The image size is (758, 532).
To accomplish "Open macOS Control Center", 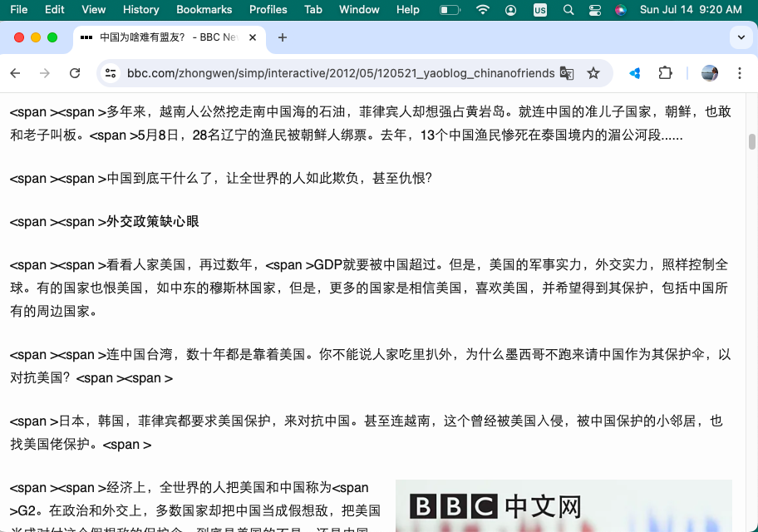I will point(594,10).
